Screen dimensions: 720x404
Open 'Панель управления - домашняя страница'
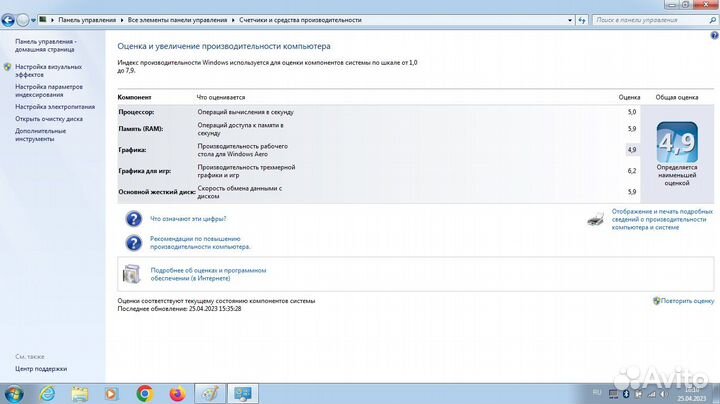tap(46, 45)
